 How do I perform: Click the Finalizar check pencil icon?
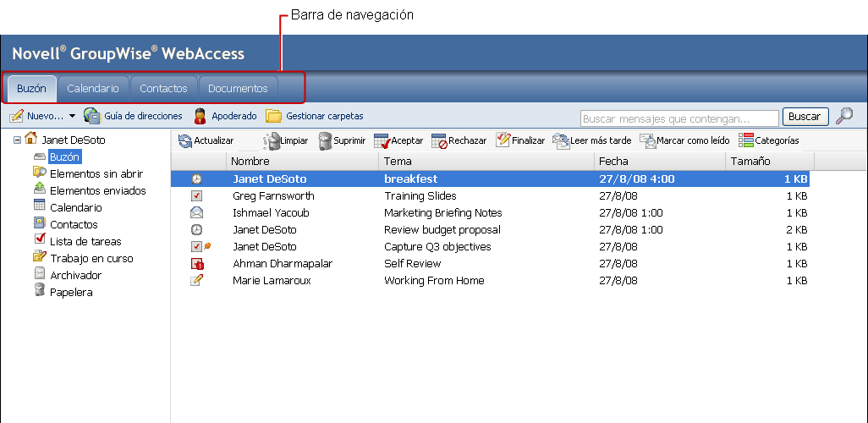click(503, 140)
